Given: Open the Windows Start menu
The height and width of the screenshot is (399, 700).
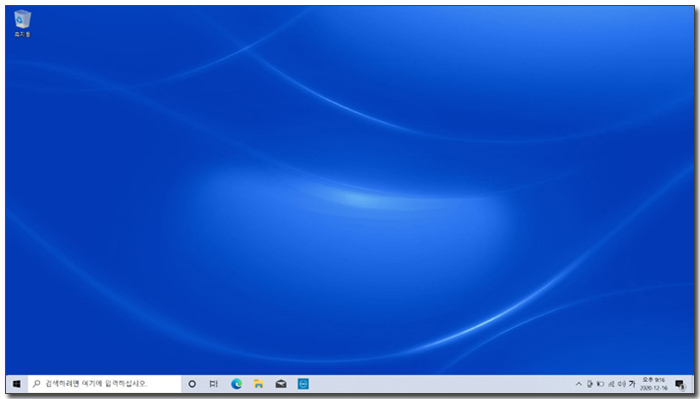Looking at the screenshot, I should click(x=17, y=384).
